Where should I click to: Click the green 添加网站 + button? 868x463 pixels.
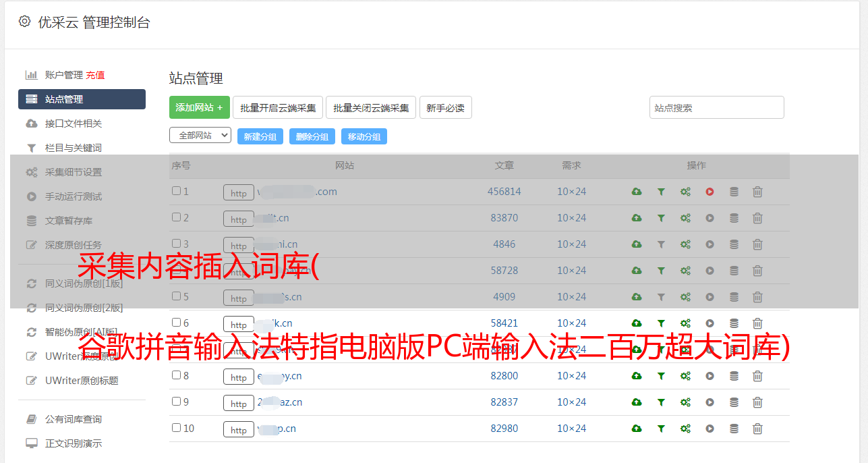200,107
